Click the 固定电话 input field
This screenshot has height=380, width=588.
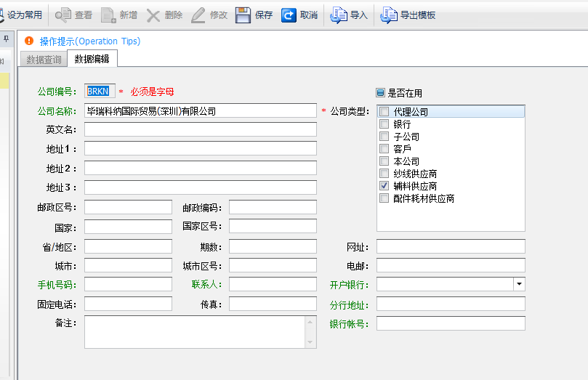[x=128, y=304]
